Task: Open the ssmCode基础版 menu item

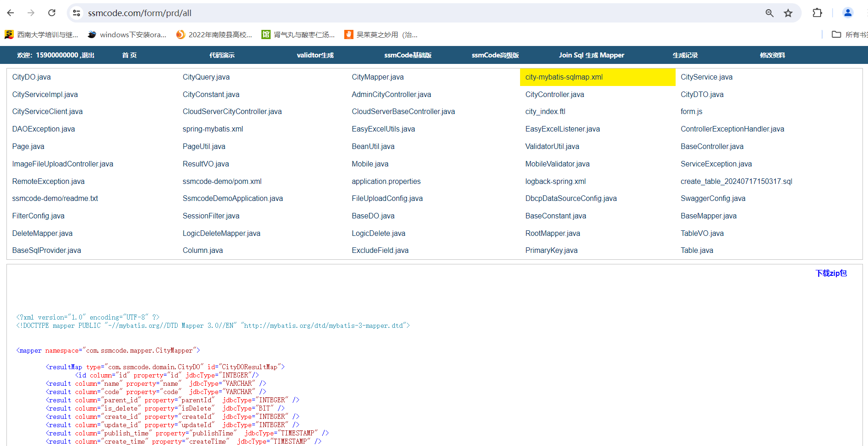Action: 408,55
